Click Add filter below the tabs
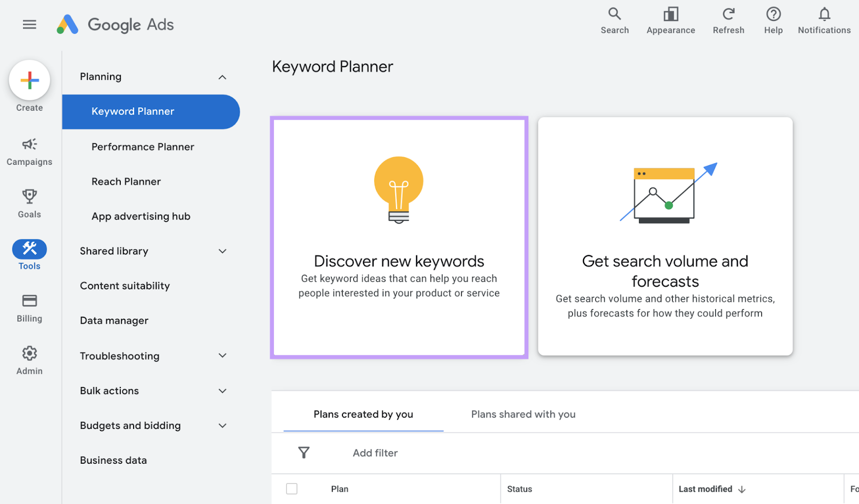Viewport: 859px width, 504px height. click(x=375, y=452)
